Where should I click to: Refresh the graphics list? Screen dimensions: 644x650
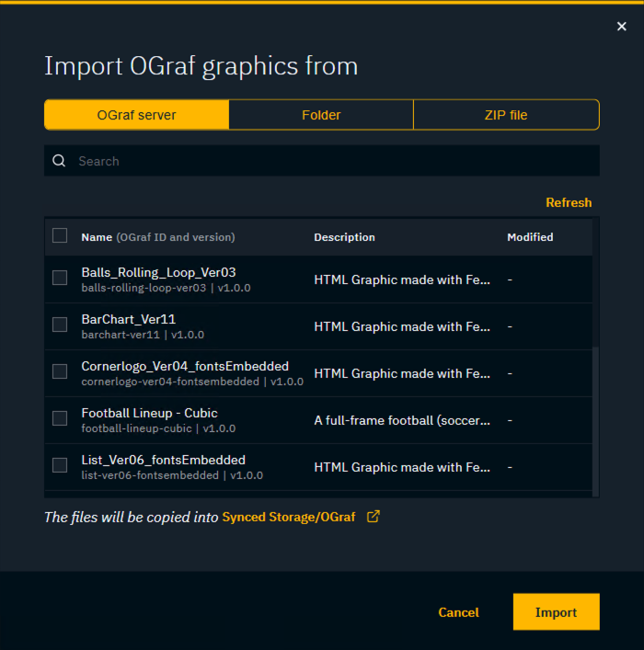click(569, 202)
